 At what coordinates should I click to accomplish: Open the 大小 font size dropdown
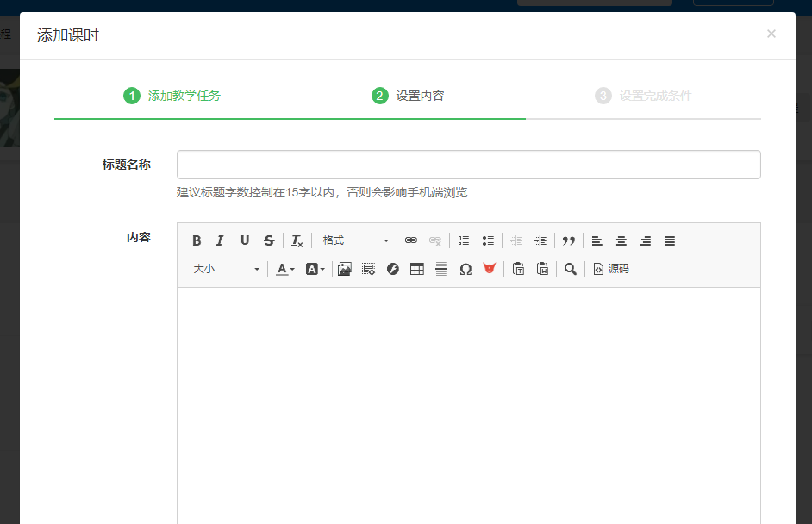coord(226,269)
